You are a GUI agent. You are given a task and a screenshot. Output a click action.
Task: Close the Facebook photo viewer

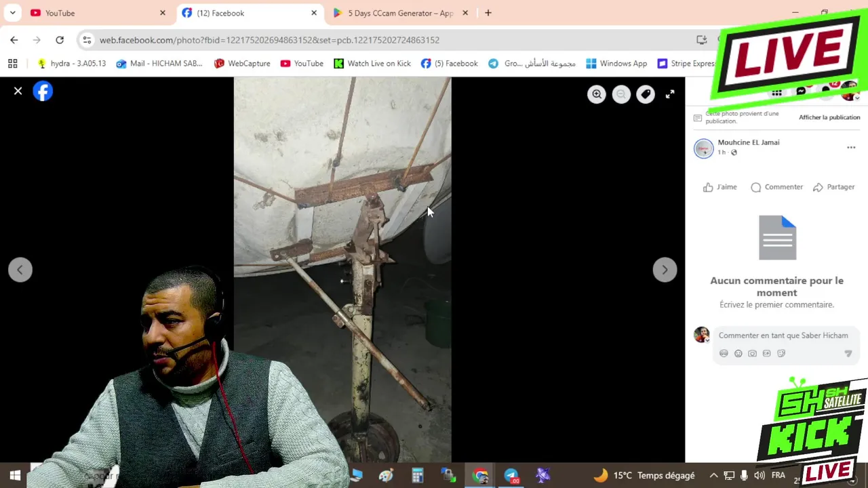[x=18, y=91]
